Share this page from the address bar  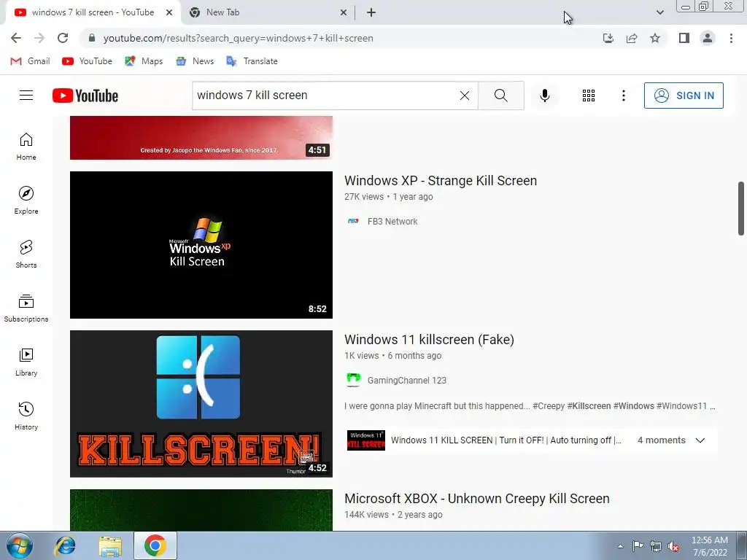pyautogui.click(x=632, y=38)
